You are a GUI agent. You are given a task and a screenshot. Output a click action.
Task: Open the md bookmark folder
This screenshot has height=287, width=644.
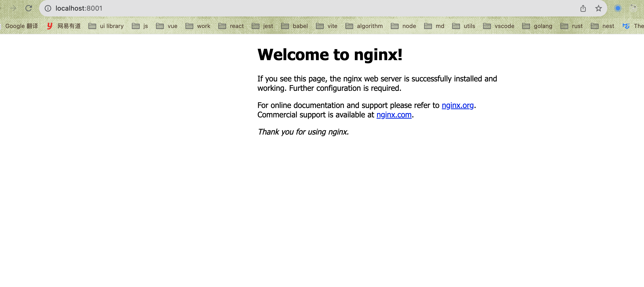[x=434, y=26]
